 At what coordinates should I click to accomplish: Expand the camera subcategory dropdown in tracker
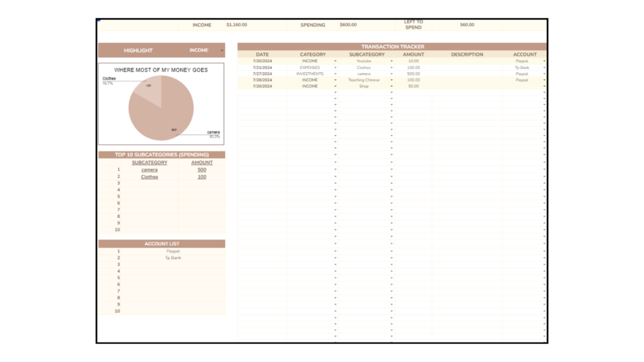pyautogui.click(x=391, y=74)
